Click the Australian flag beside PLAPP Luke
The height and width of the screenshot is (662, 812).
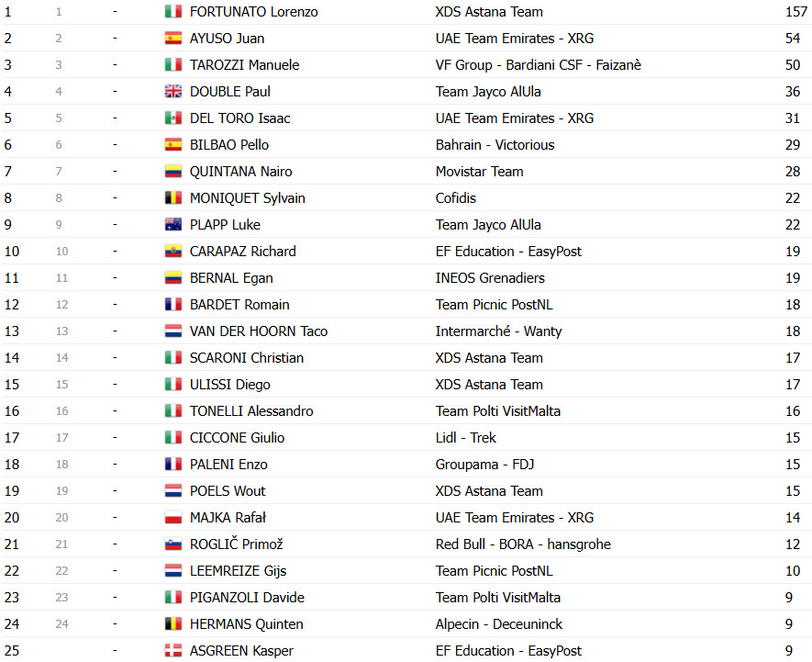pos(173,224)
